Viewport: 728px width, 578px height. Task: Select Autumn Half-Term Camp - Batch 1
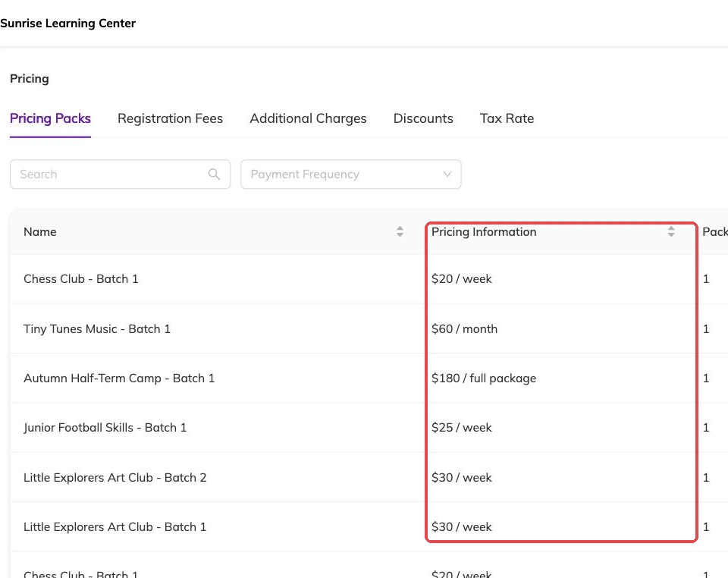pyautogui.click(x=119, y=379)
